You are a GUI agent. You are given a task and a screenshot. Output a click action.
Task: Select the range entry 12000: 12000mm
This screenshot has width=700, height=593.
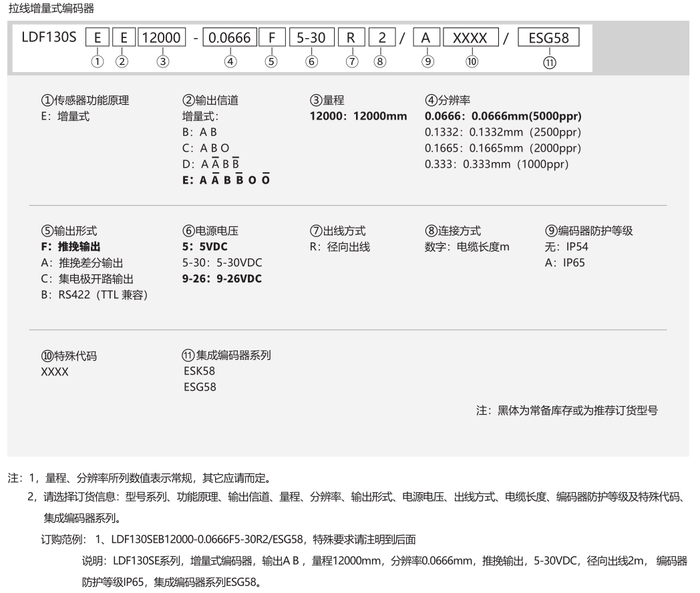tap(359, 116)
